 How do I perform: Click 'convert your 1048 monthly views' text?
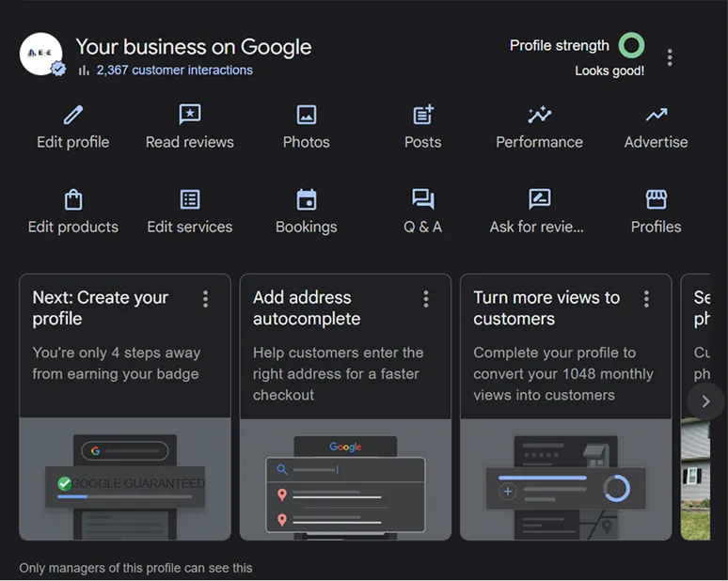click(x=563, y=374)
